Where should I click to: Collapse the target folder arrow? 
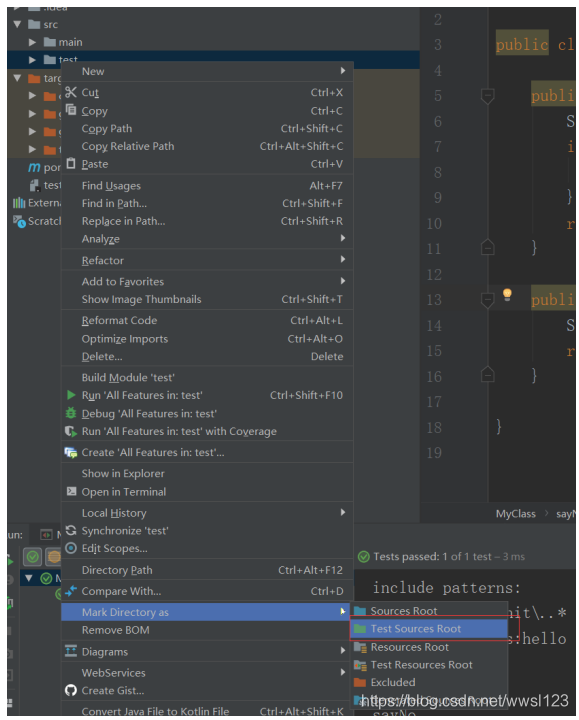[17, 78]
